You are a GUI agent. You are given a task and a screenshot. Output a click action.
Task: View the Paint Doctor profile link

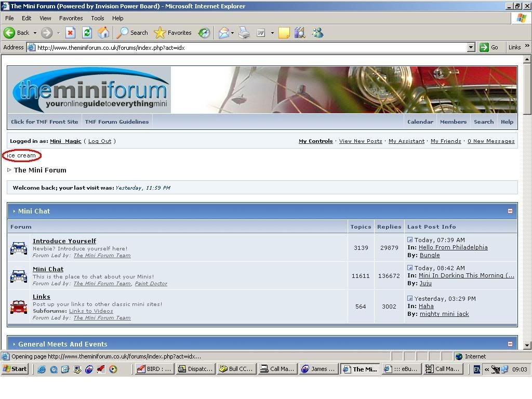151,283
